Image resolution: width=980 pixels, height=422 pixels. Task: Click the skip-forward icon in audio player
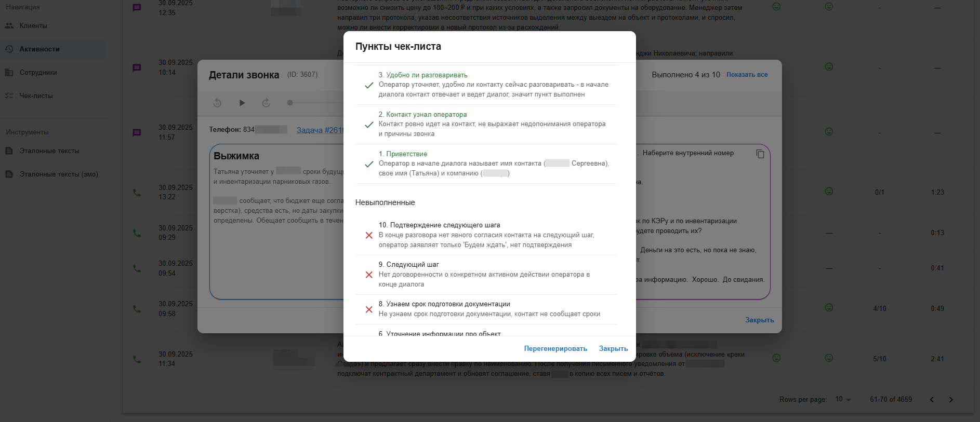[x=266, y=103]
